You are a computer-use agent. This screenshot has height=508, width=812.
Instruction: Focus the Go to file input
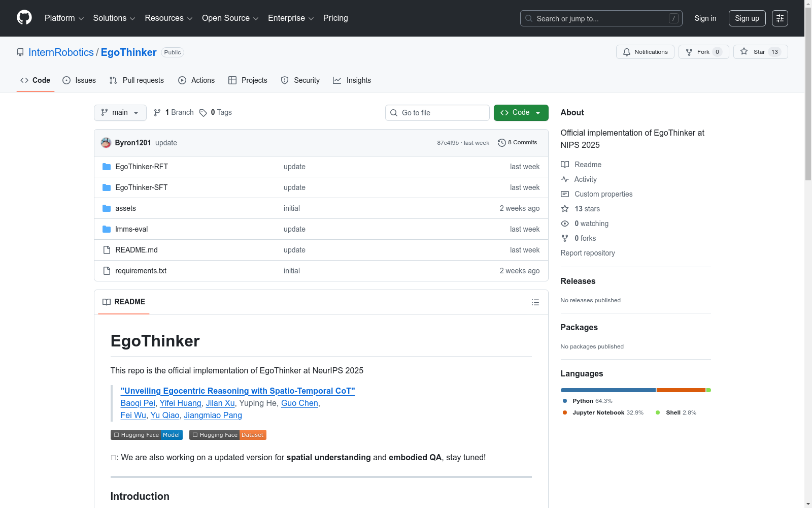[437, 113]
